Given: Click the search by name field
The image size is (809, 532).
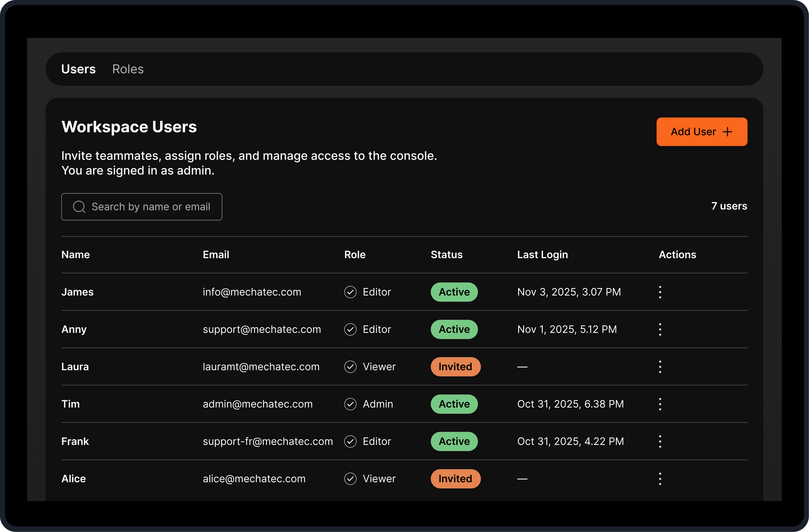Looking at the screenshot, I should coord(151,207).
